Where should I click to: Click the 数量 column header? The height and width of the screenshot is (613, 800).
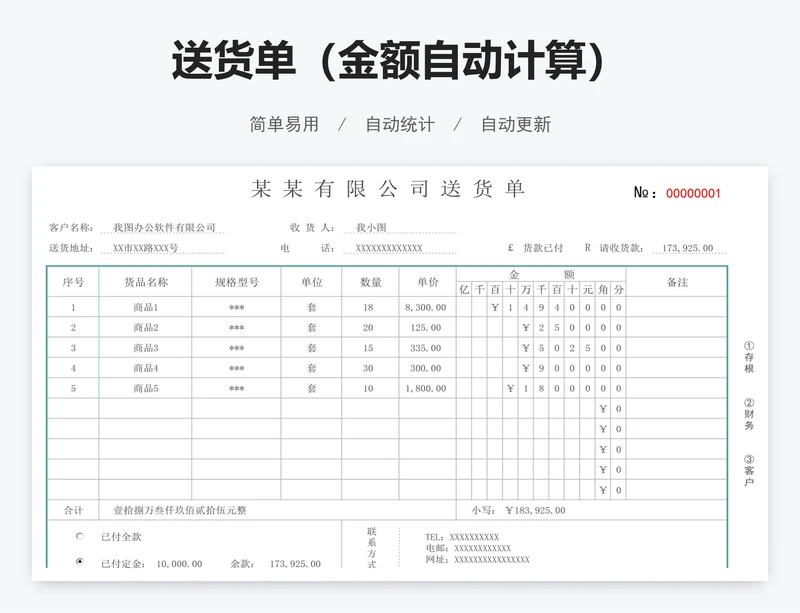[x=370, y=282]
